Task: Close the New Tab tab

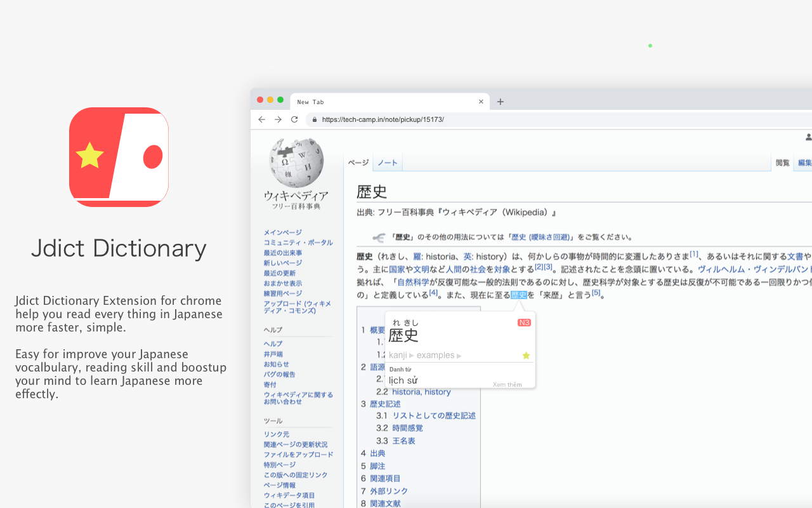Action: 481,102
